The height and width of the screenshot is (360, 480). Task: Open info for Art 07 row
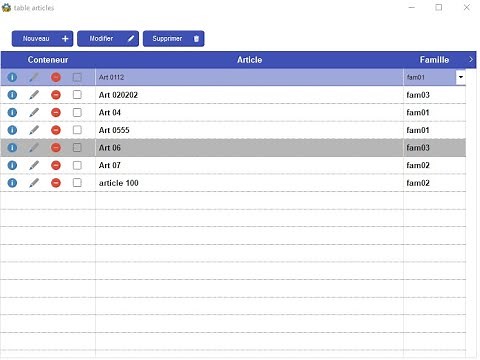coord(12,165)
